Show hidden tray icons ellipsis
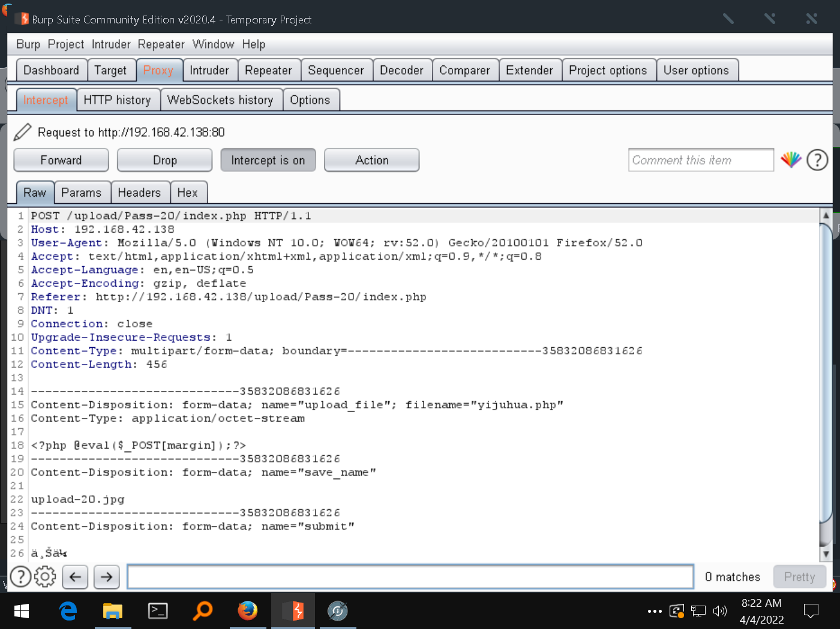Screen dimensions: 840x629 (x=655, y=612)
